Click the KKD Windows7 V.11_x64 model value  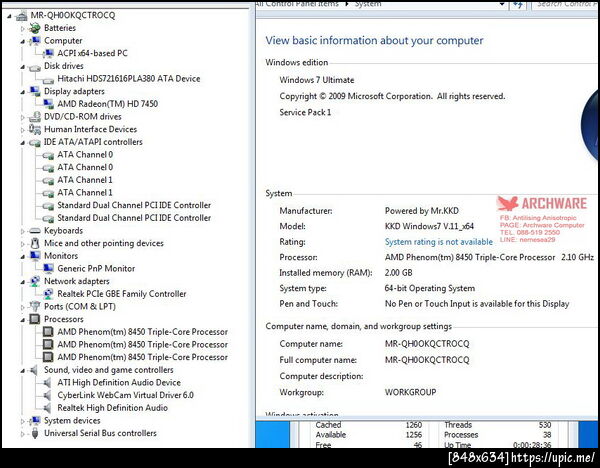point(429,226)
